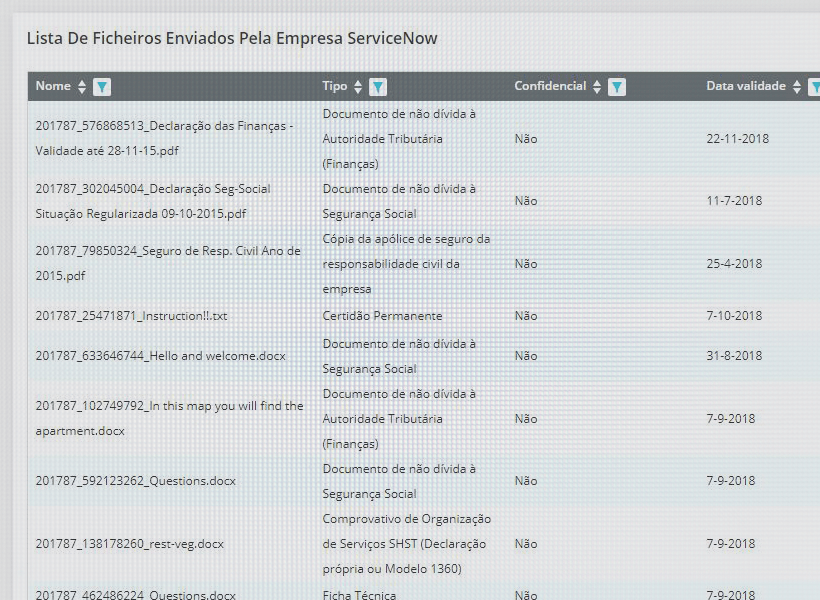
Task: Select file 201787_462486224_Questions.docx
Action: (x=135, y=595)
